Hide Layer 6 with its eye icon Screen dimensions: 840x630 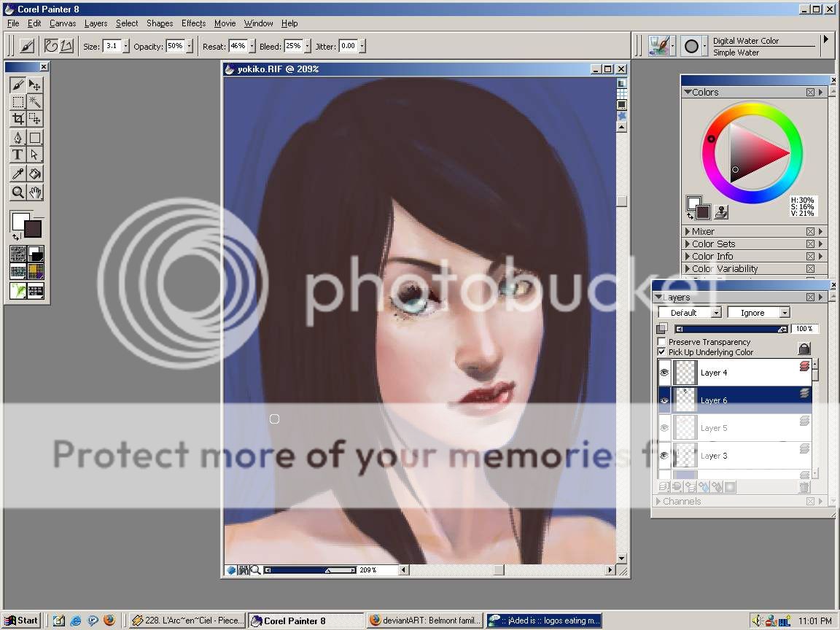pos(664,400)
